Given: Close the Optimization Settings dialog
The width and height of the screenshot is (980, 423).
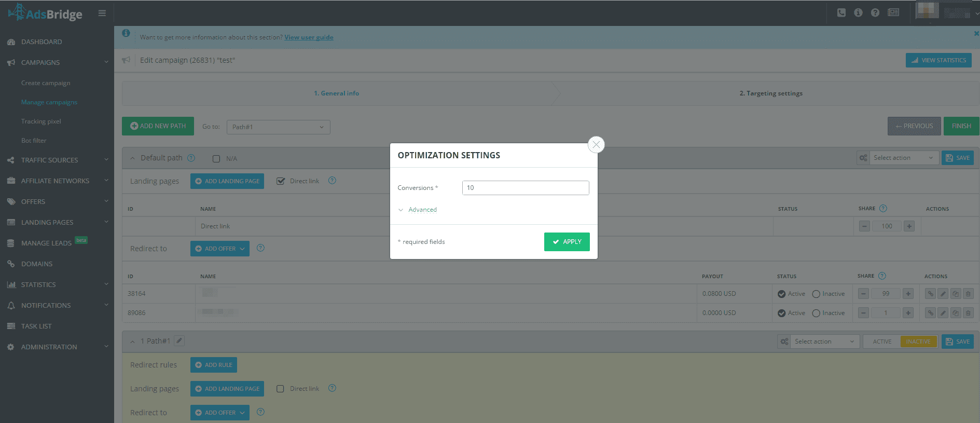Looking at the screenshot, I should [596, 144].
